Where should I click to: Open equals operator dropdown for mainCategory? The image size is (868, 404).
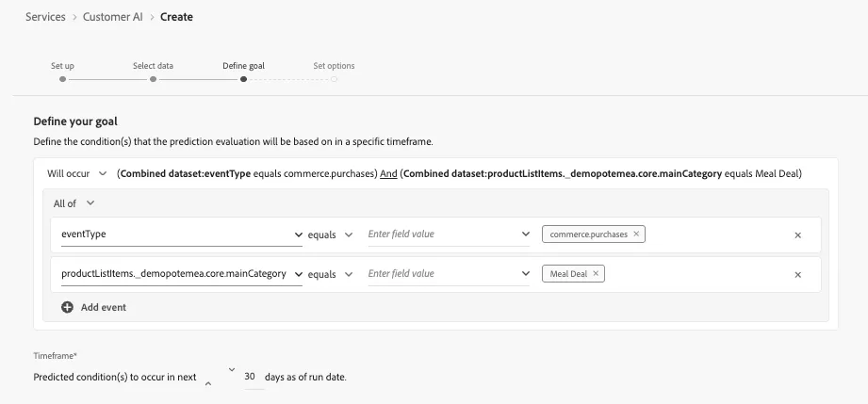331,274
